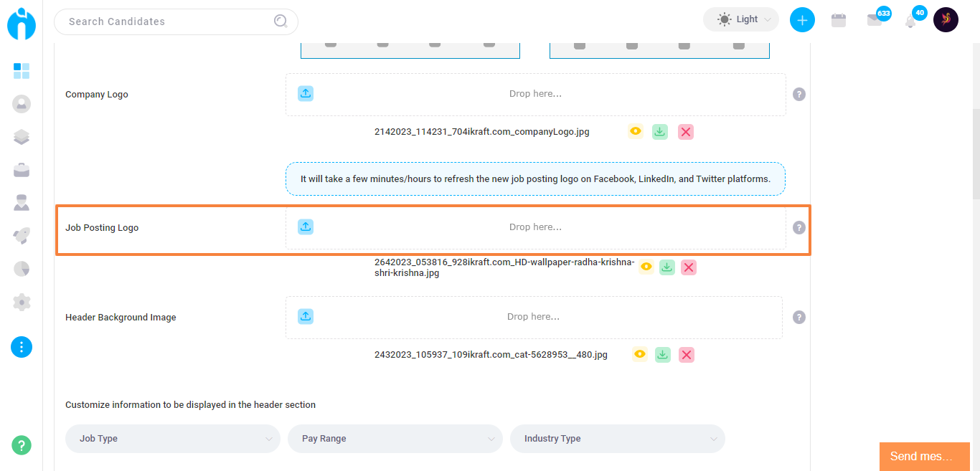Open the Jobs briefcase sidebar icon
The height and width of the screenshot is (471, 980).
click(x=22, y=170)
